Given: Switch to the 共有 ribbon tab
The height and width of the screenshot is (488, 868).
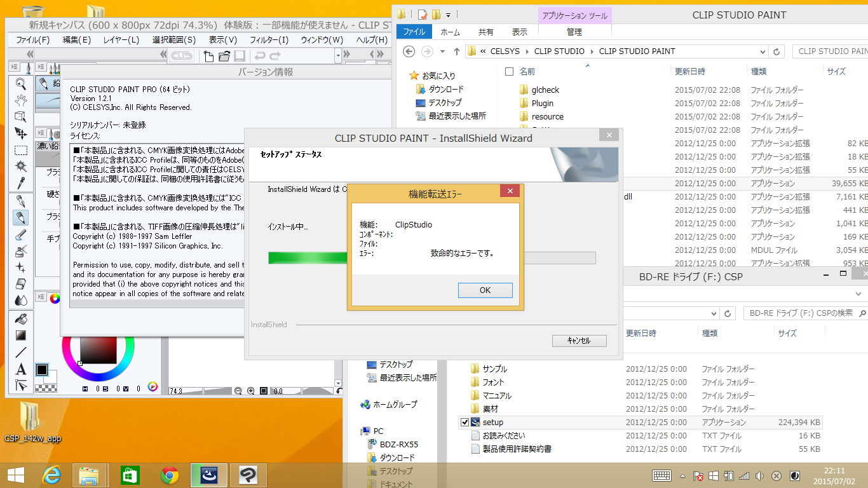Looking at the screenshot, I should pos(486,32).
